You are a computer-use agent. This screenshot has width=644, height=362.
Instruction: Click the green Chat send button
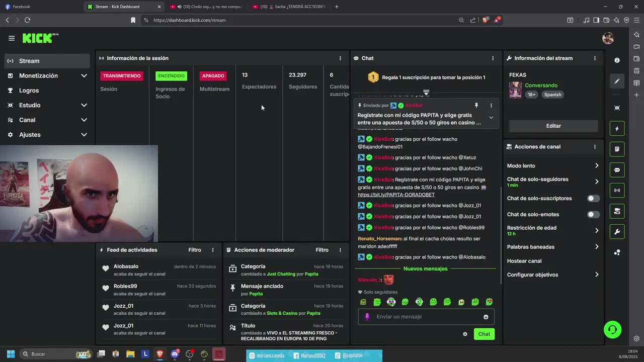(484, 334)
